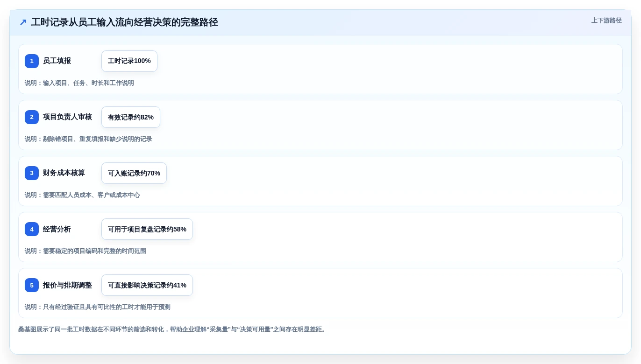Click the note 需要匹配人员成本、客户或成本中心
Viewport: 641px width, 364px height.
click(x=82, y=195)
